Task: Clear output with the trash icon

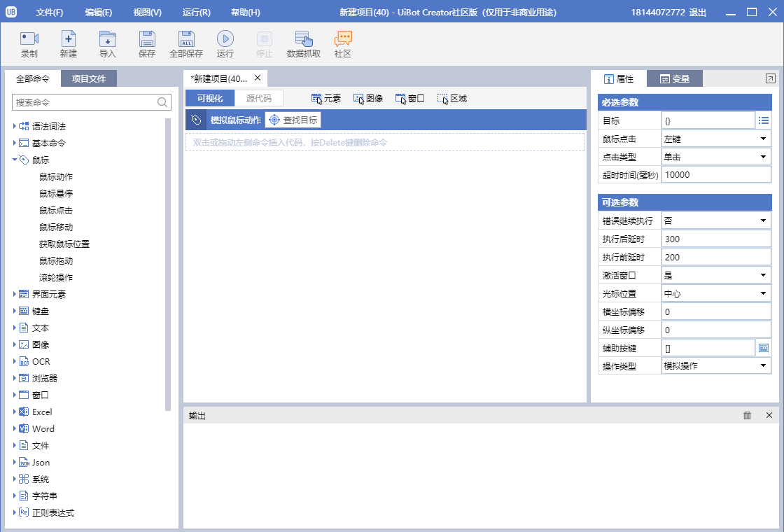Action: (x=747, y=415)
